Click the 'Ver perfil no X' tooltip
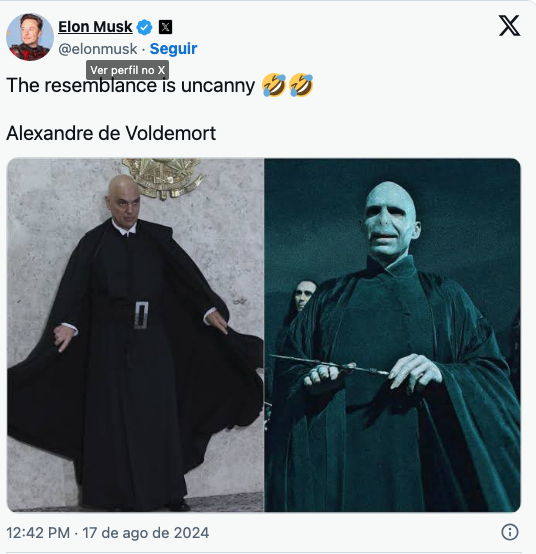536x554 pixels. coord(128,70)
